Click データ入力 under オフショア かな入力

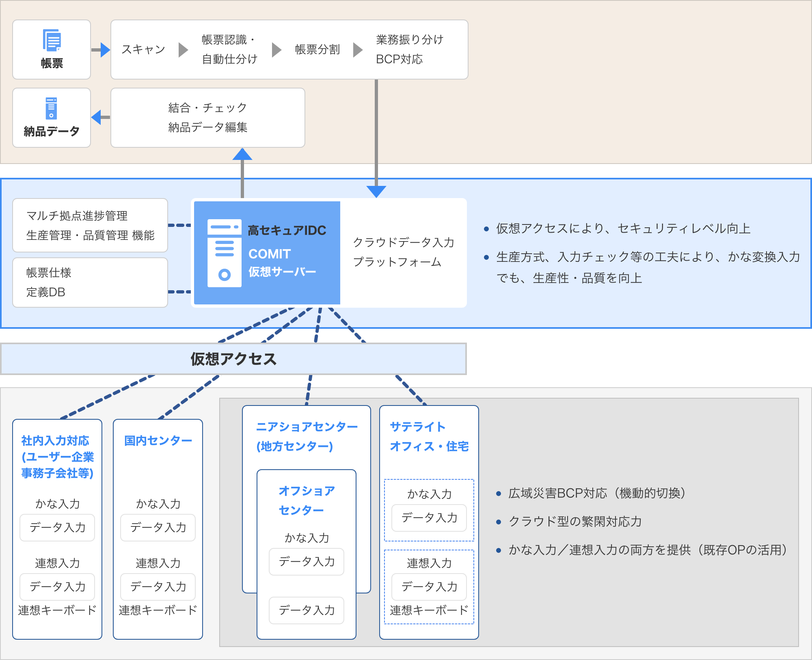point(307,562)
